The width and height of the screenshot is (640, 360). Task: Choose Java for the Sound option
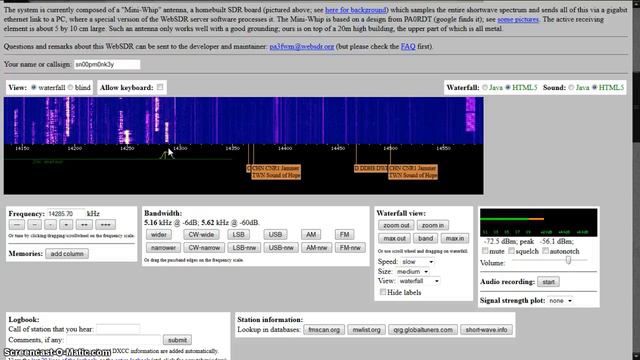(571, 87)
